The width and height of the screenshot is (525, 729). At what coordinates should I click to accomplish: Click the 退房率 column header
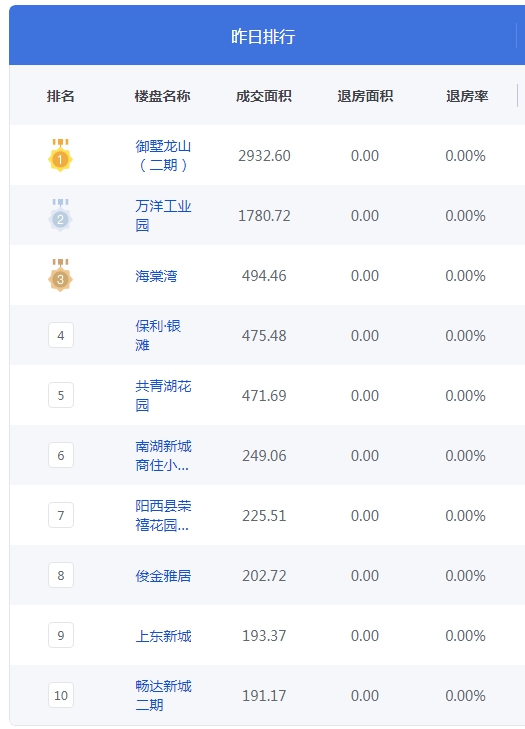467,96
